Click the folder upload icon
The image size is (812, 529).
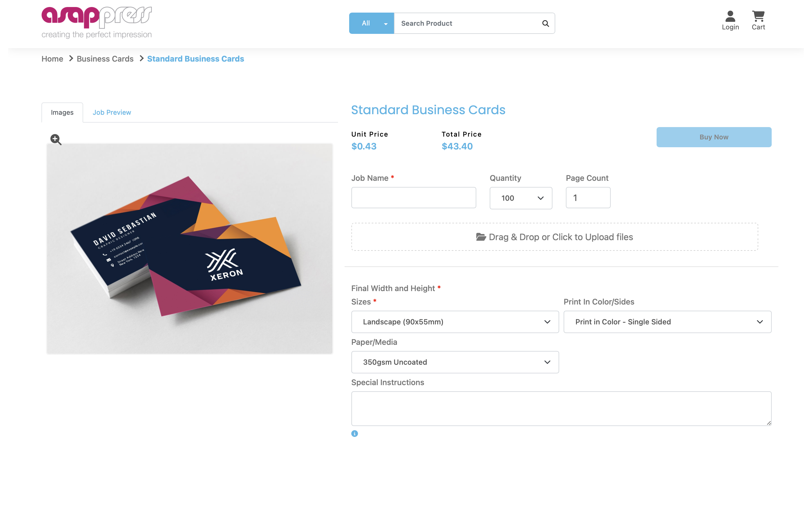pos(481,237)
